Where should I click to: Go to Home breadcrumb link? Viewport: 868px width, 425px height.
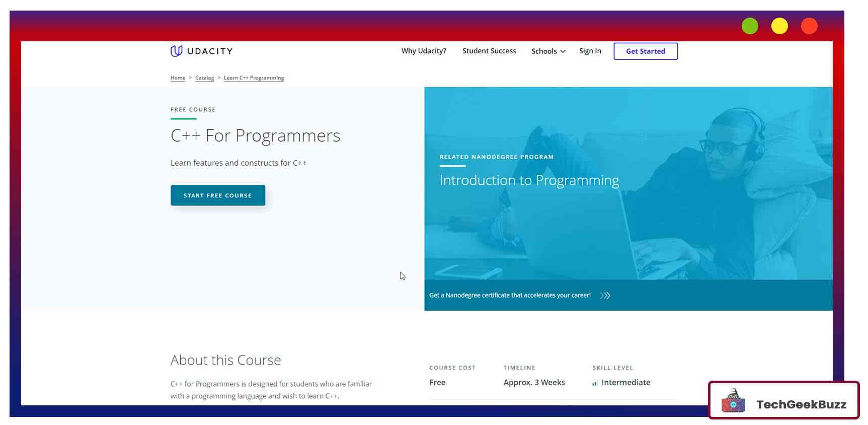[x=178, y=78]
